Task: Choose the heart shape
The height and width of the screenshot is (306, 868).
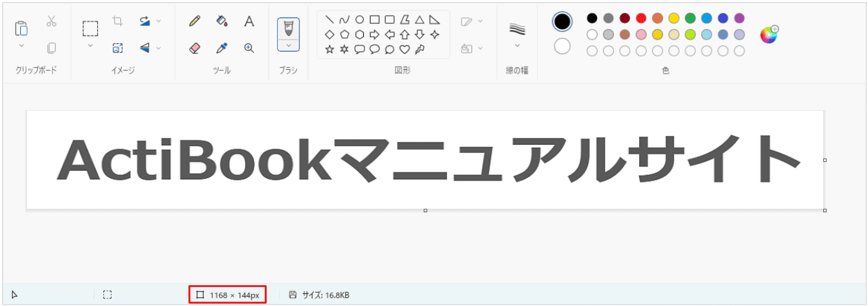Action: [x=405, y=48]
